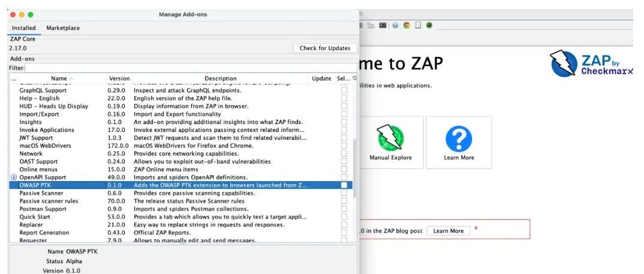The width and height of the screenshot is (644, 274).
Task: Click version 70.0.0 cell
Action: [116, 201]
